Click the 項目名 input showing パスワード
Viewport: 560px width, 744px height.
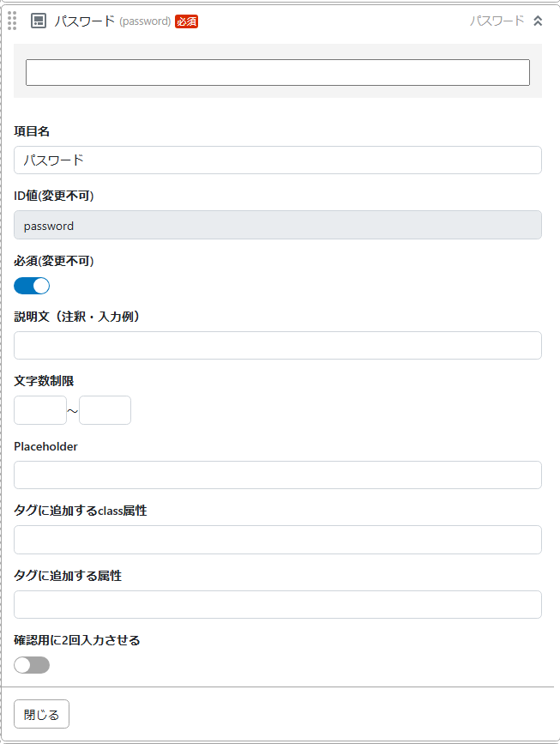coord(278,160)
